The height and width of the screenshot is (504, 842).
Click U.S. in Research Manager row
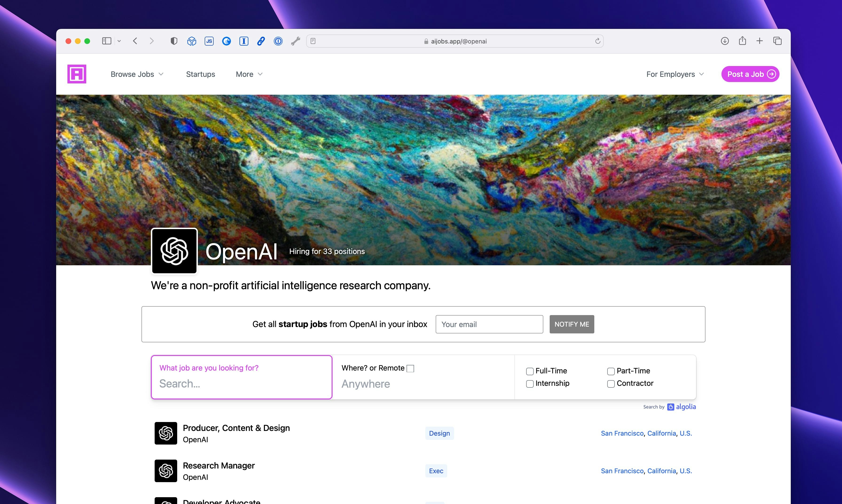[x=686, y=471]
